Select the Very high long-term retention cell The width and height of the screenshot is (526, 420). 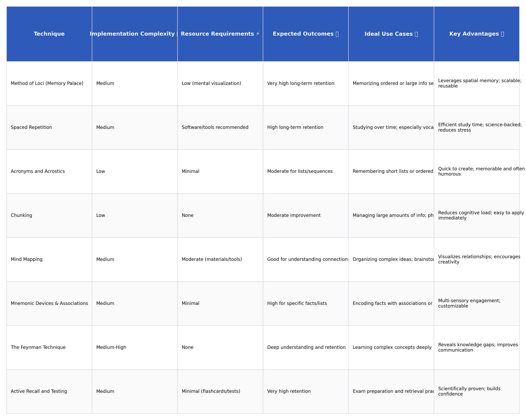(x=301, y=83)
